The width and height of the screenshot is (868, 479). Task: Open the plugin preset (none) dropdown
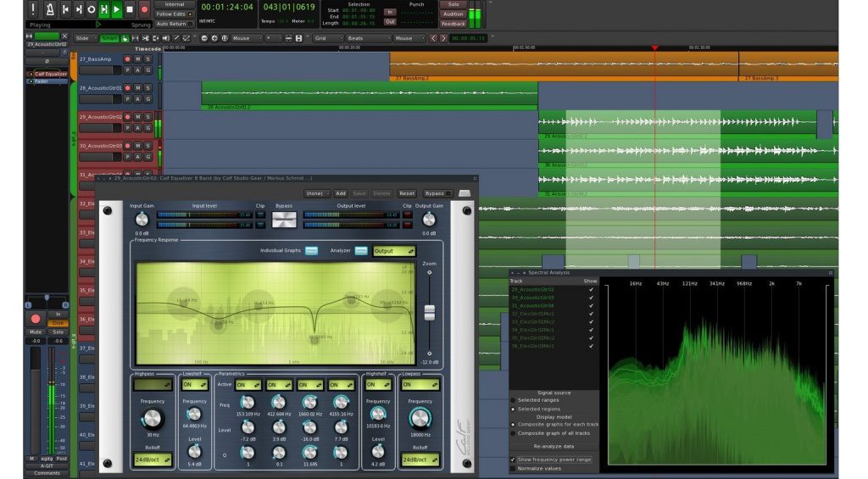[x=318, y=193]
